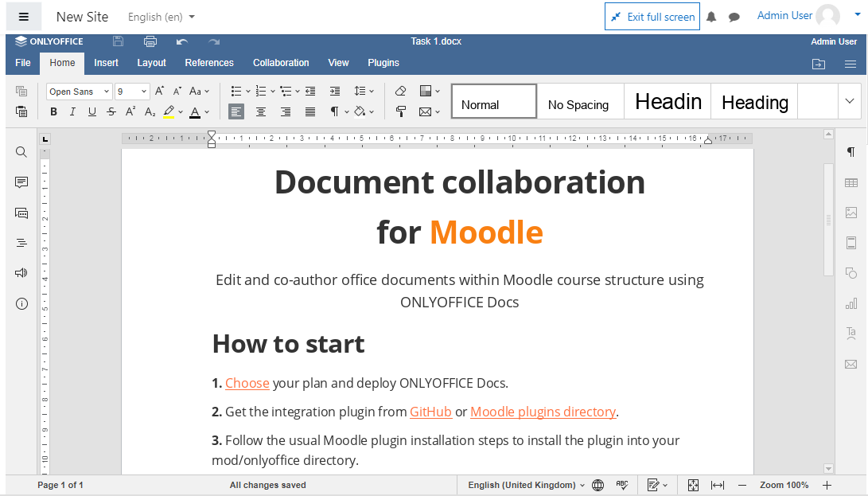Click the Print icon in title bar

tap(150, 41)
